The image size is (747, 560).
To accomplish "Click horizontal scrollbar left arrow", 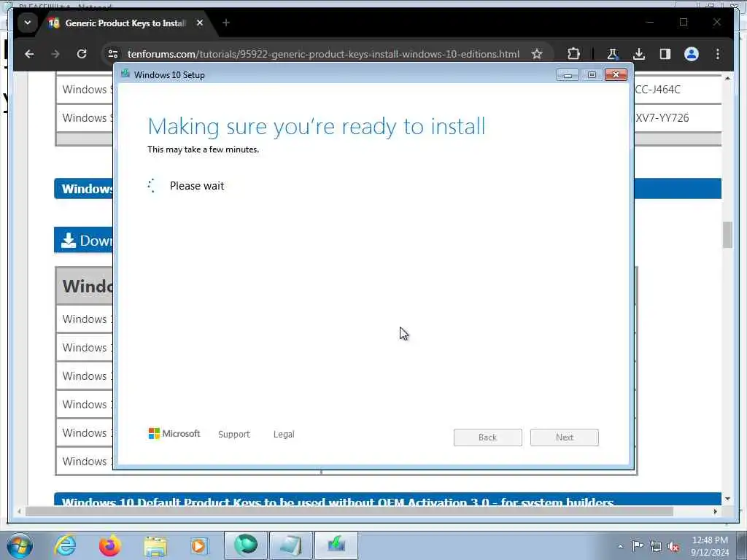I will [x=19, y=511].
